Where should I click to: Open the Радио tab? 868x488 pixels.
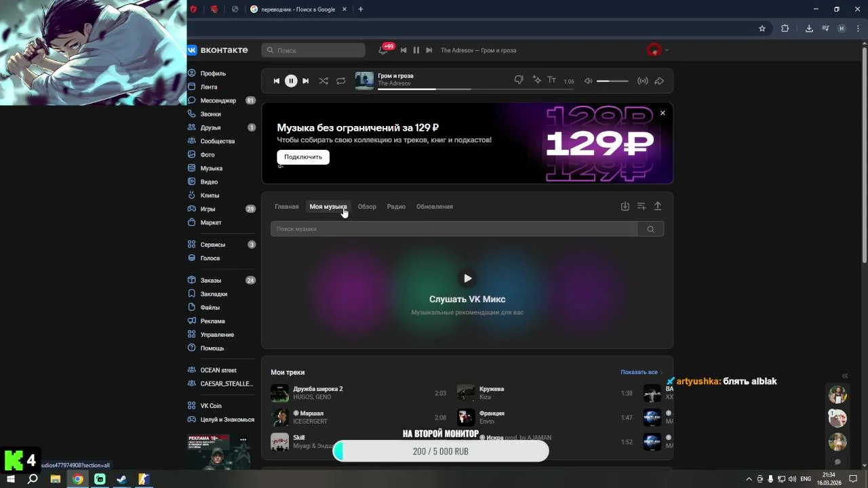click(x=396, y=207)
